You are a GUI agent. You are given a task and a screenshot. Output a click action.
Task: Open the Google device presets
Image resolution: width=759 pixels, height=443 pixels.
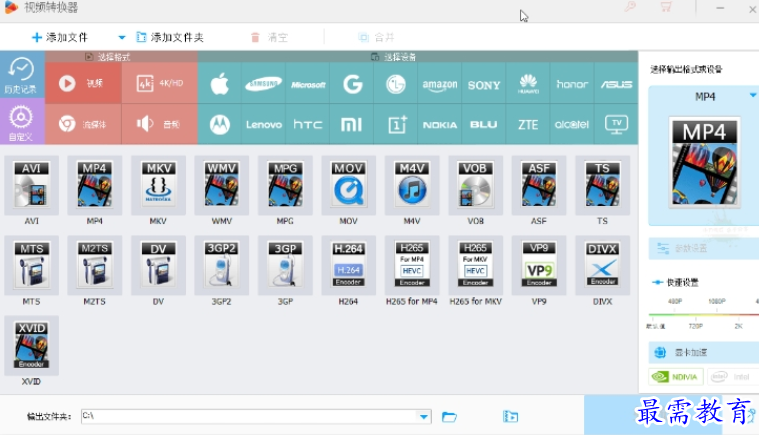pos(352,83)
